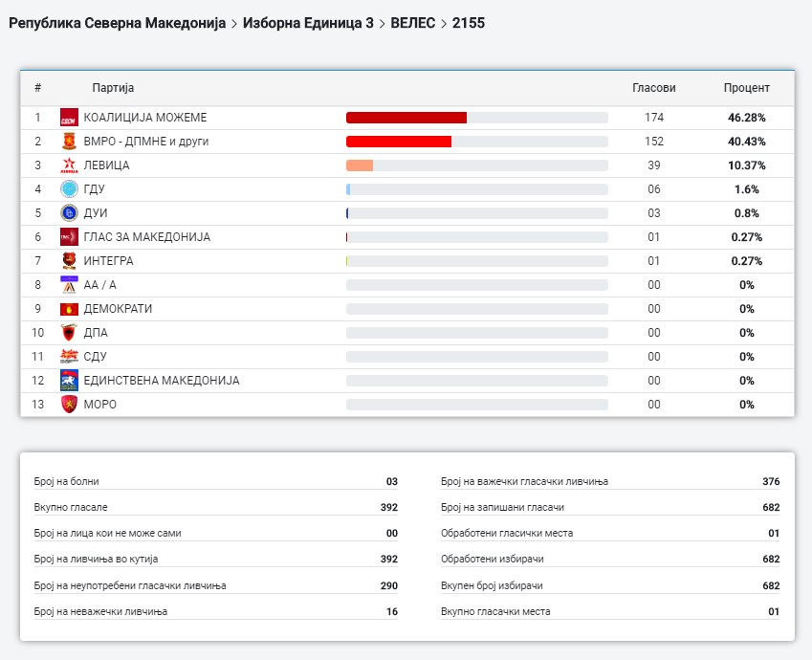Screen dimensions: 812x660
Task: Click the Гласови column header
Action: pos(653,88)
